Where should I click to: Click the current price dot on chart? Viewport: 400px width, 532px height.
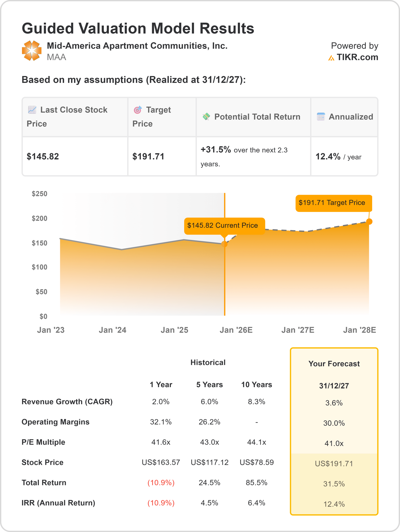224,244
